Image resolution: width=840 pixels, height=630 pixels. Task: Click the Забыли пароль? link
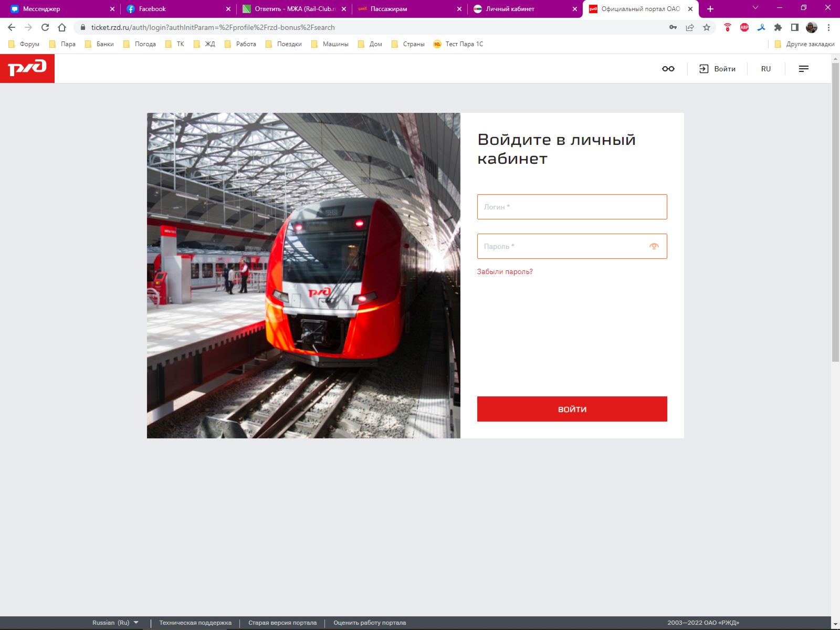tap(505, 271)
